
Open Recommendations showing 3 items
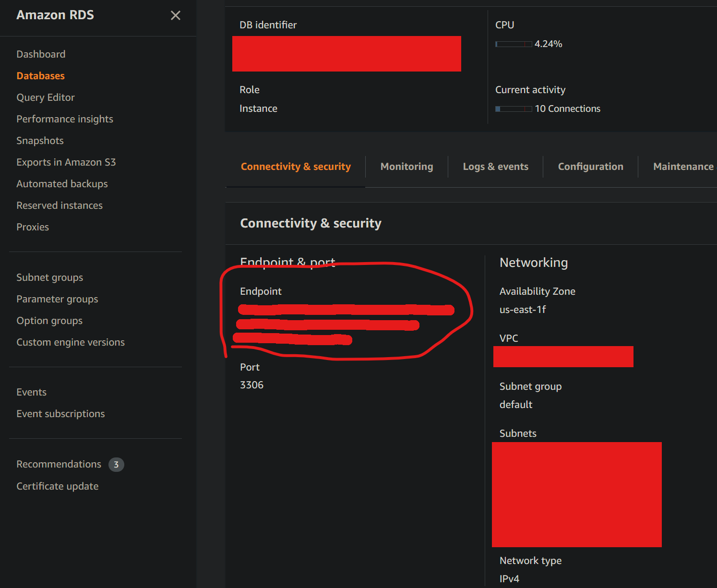[x=59, y=464]
